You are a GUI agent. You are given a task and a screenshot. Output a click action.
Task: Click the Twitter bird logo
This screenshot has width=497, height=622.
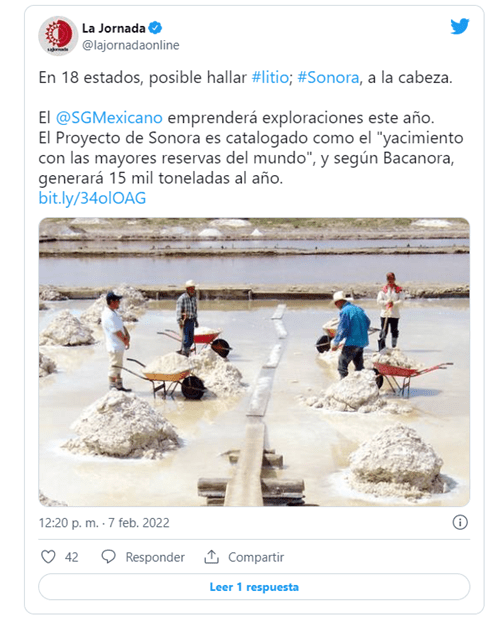click(x=460, y=26)
